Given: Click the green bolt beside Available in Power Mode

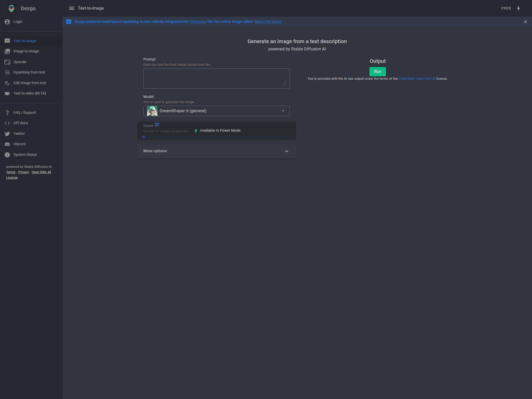Looking at the screenshot, I should 196,131.
